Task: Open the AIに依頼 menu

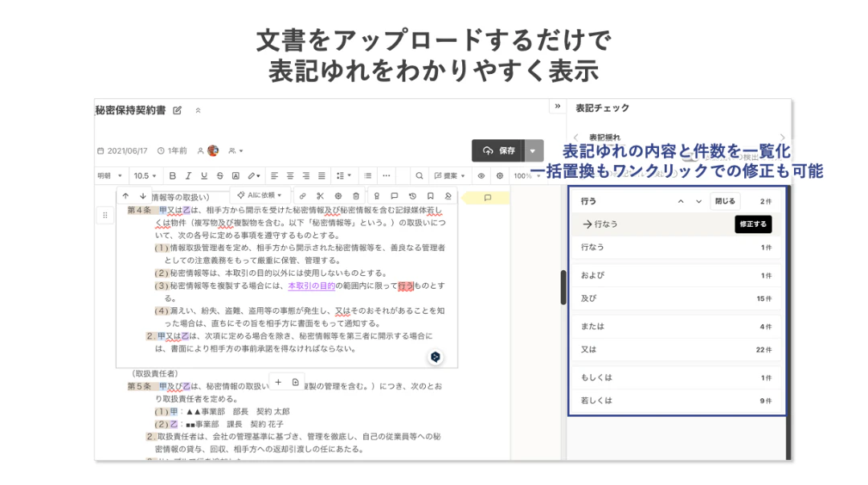Action: coord(260,195)
